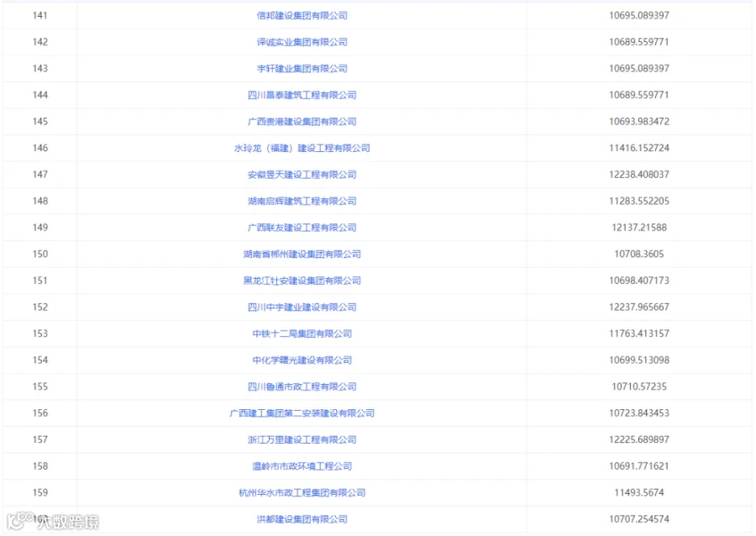The image size is (756, 536).
Task: Open the 杭州华水市政工程集团有限公司 link
Action: pos(302,492)
